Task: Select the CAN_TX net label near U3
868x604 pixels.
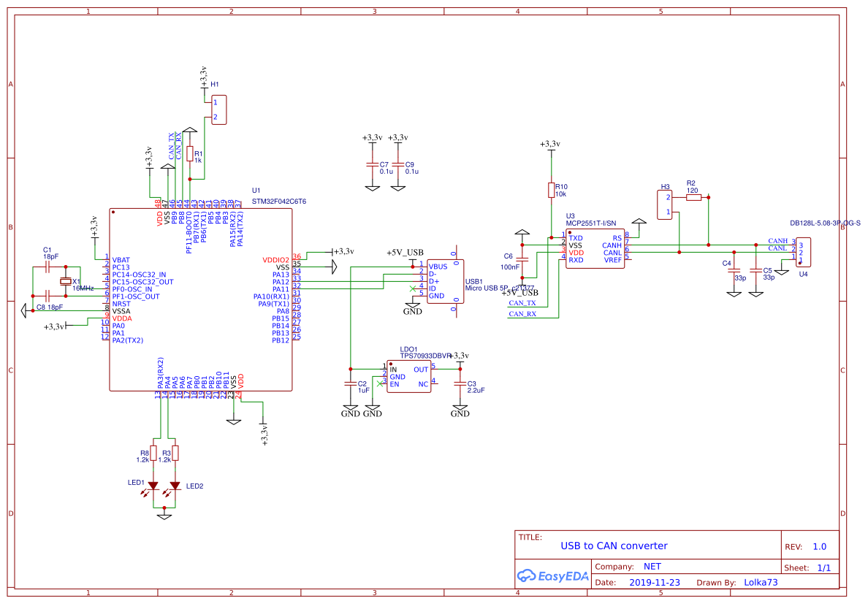Action: (520, 301)
